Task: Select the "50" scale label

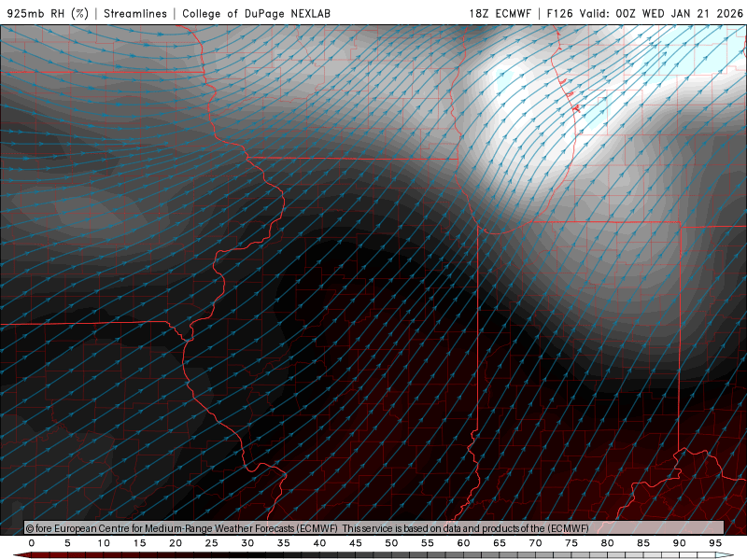Action: pos(391,543)
